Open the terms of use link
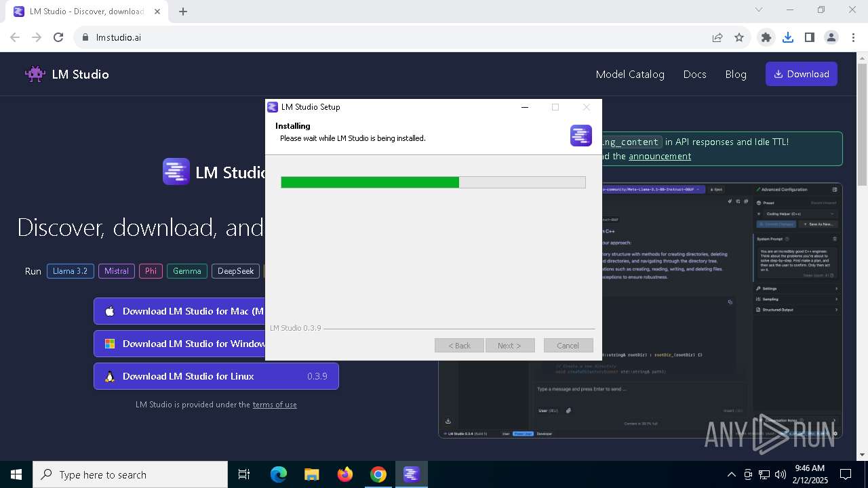This screenshot has width=868, height=488. (275, 405)
